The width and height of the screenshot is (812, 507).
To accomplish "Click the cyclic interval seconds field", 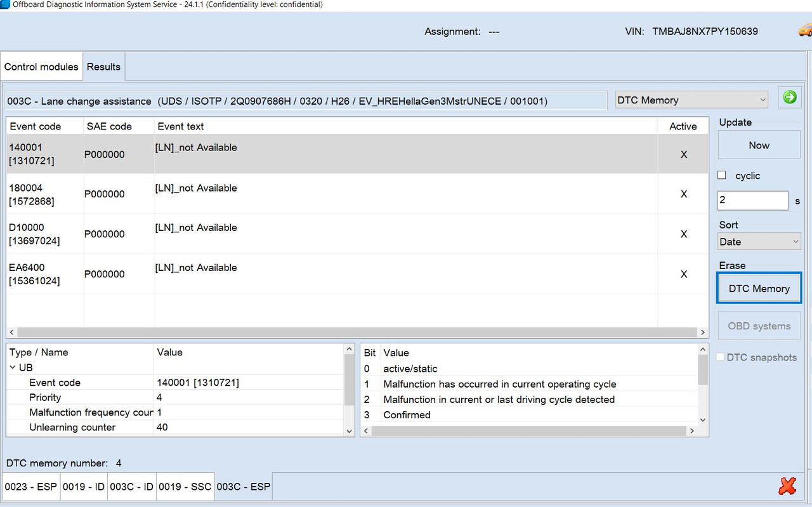I will [x=752, y=200].
